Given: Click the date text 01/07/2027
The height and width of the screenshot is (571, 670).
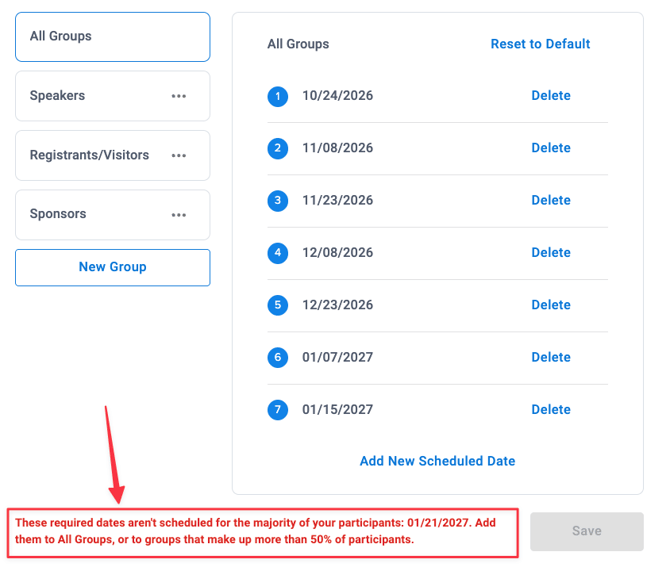Looking at the screenshot, I should click(x=338, y=357).
